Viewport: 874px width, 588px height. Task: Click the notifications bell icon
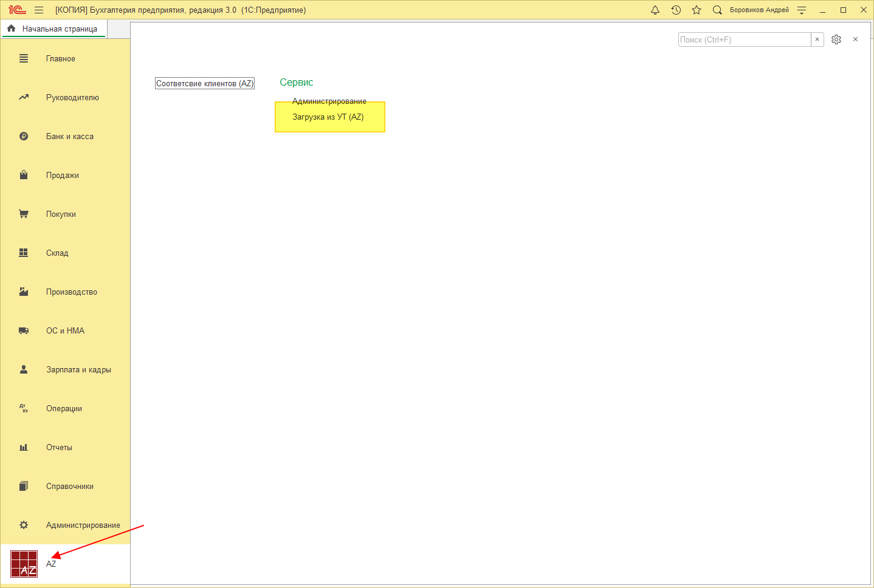(655, 10)
